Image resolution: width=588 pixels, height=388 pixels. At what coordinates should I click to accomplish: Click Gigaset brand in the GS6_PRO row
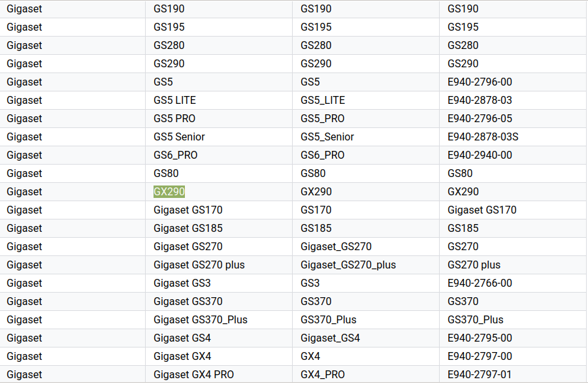pos(24,155)
